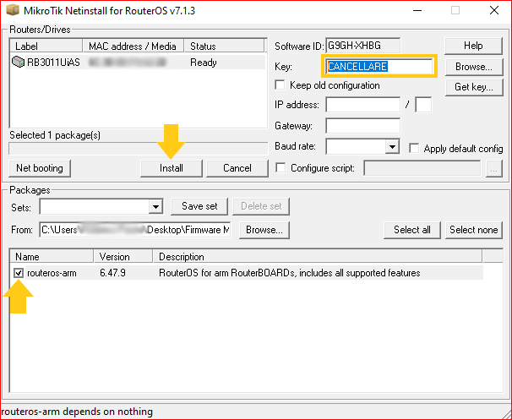This screenshot has height=420, width=512.
Task: Enable Apply default config checkbox
Action: 414,148
